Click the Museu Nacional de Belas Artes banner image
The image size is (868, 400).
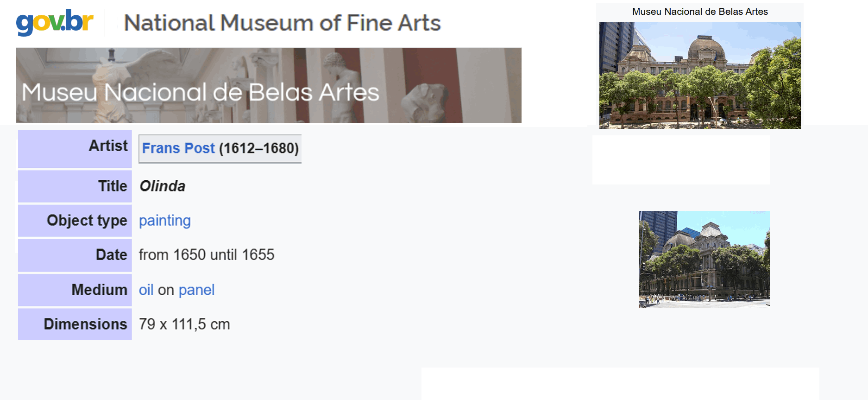pos(269,85)
